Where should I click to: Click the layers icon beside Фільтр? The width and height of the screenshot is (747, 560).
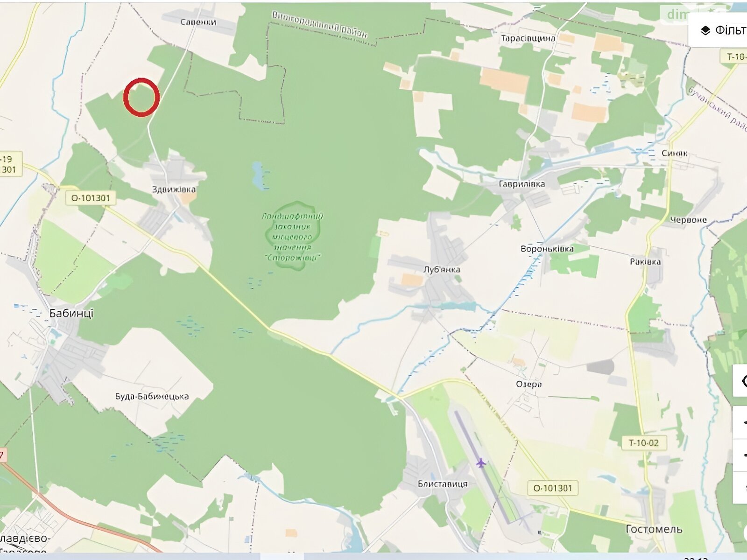coord(705,31)
